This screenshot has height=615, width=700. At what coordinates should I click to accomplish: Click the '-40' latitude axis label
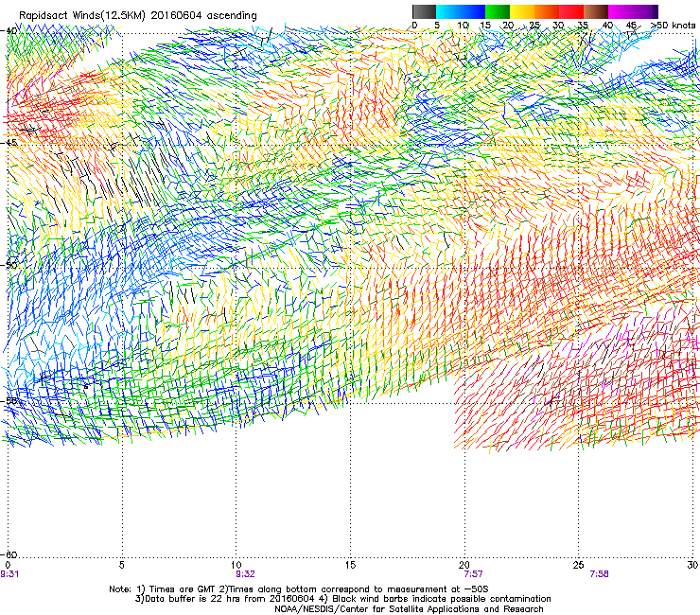click(9, 31)
